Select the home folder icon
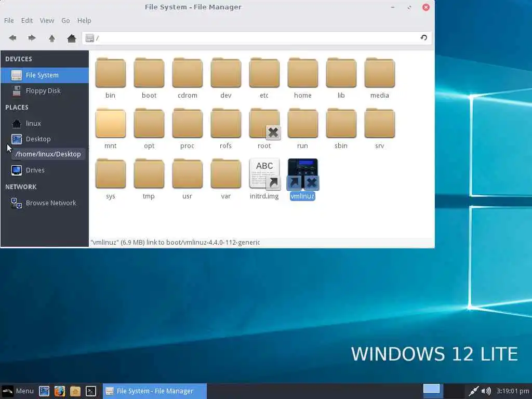Viewport: 532px width, 399px height. coord(303,73)
